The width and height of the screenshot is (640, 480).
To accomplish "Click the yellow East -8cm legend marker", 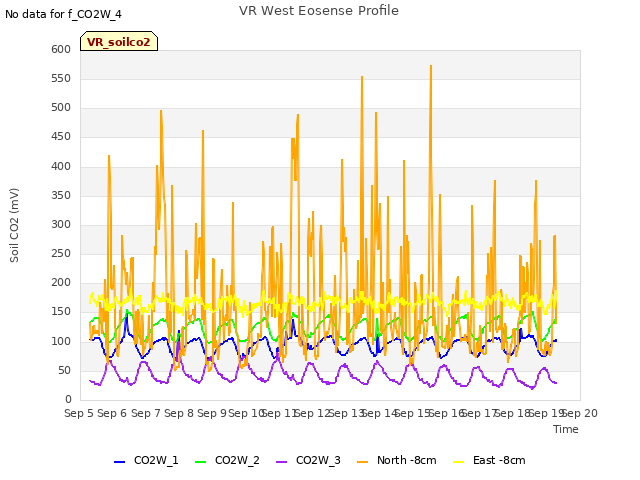I will click(x=459, y=462).
